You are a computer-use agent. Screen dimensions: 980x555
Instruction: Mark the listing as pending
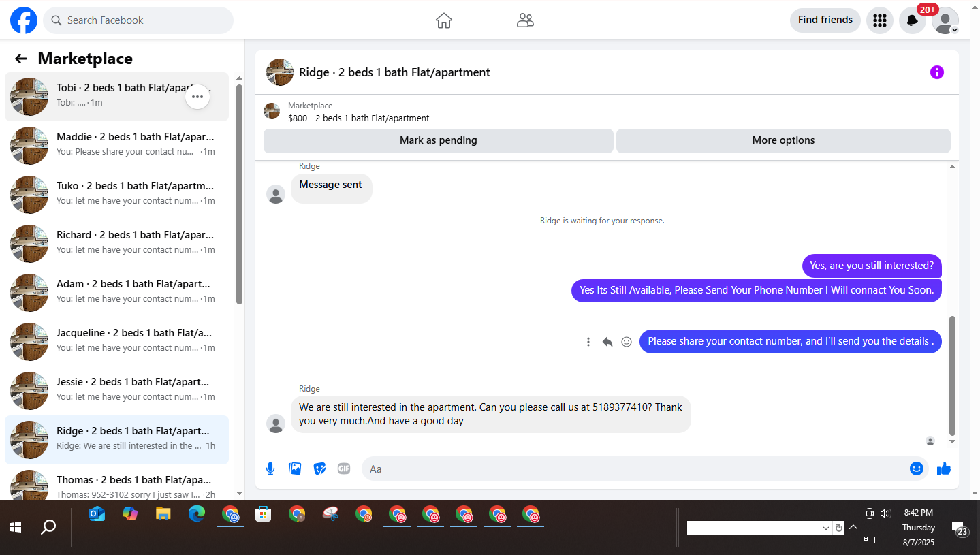[439, 141]
